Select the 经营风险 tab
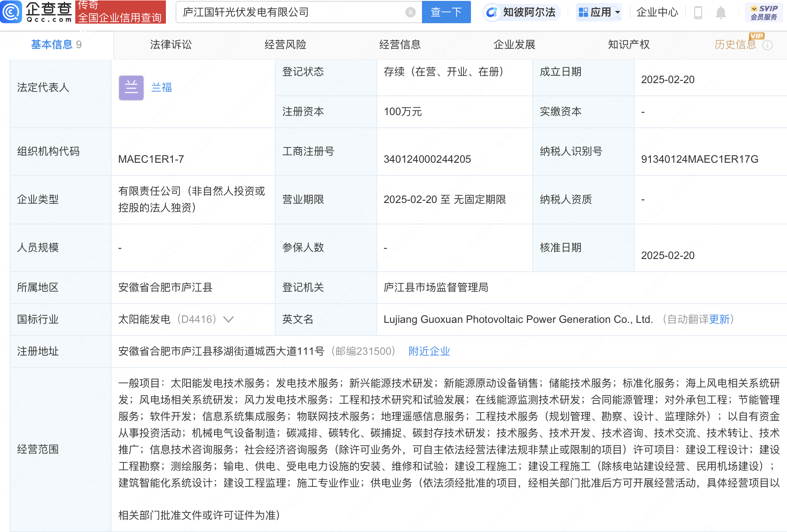This screenshot has width=787, height=532. tap(285, 44)
